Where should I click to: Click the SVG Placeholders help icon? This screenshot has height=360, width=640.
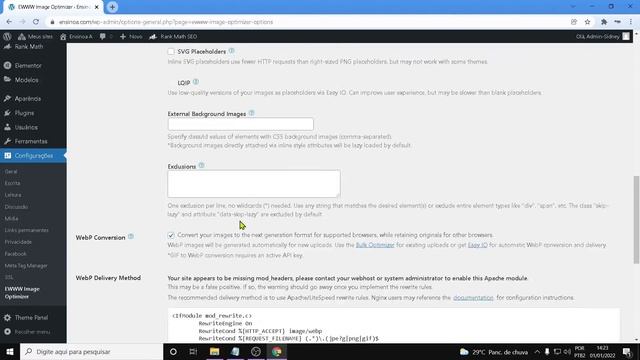231,51
